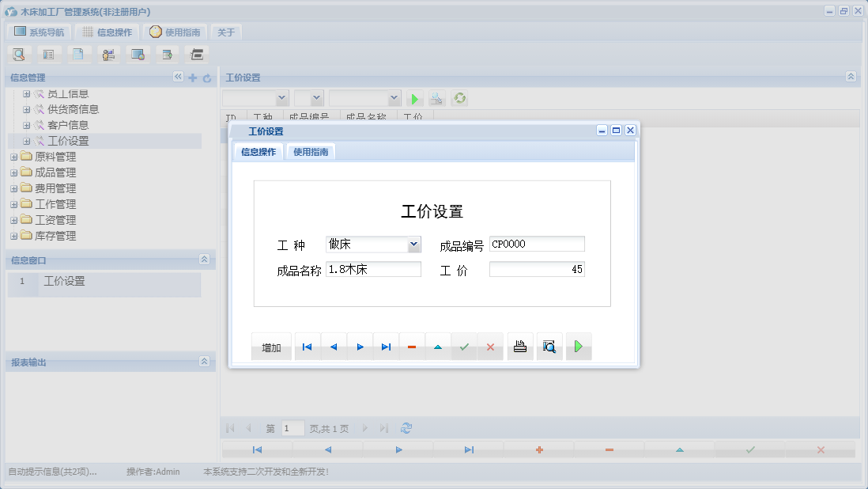Click the 增加 button to add a record
The width and height of the screenshot is (868, 489).
(x=271, y=346)
